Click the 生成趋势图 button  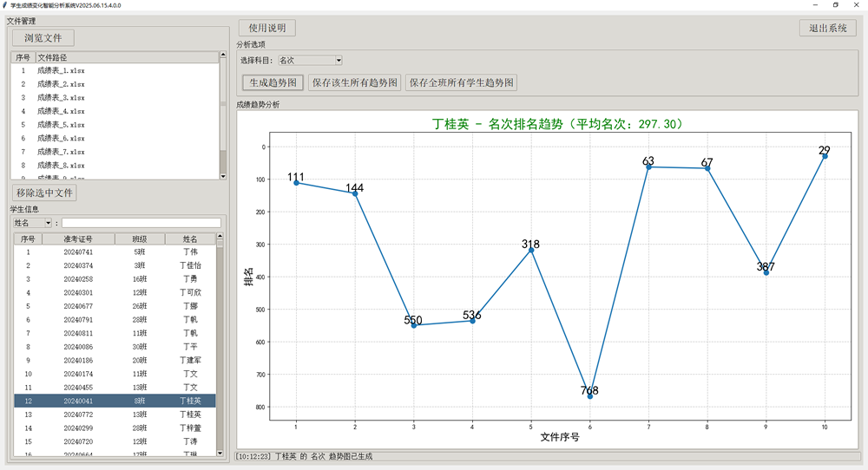pyautogui.click(x=273, y=82)
